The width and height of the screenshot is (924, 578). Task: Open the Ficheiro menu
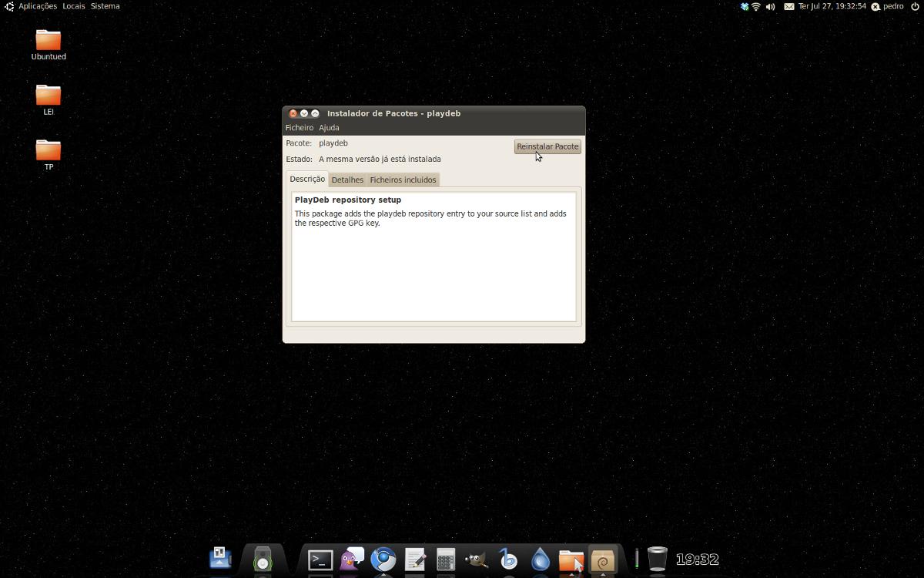(x=299, y=128)
